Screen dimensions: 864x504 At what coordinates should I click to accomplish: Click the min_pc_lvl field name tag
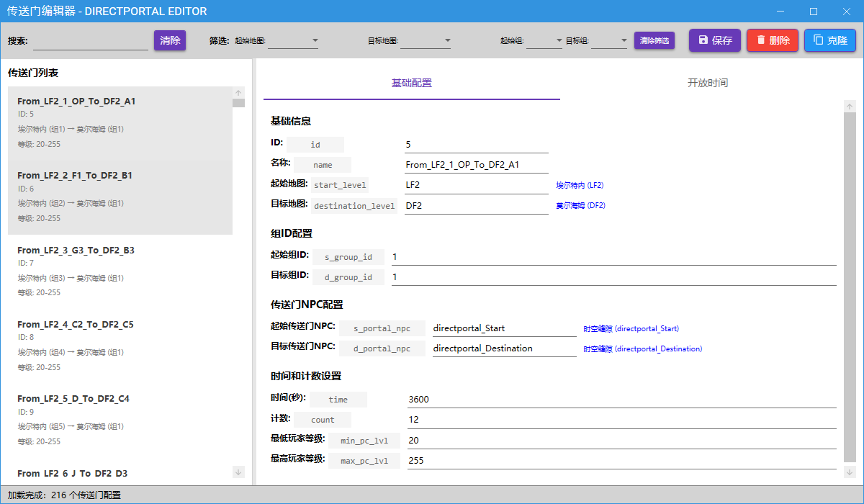coord(364,441)
